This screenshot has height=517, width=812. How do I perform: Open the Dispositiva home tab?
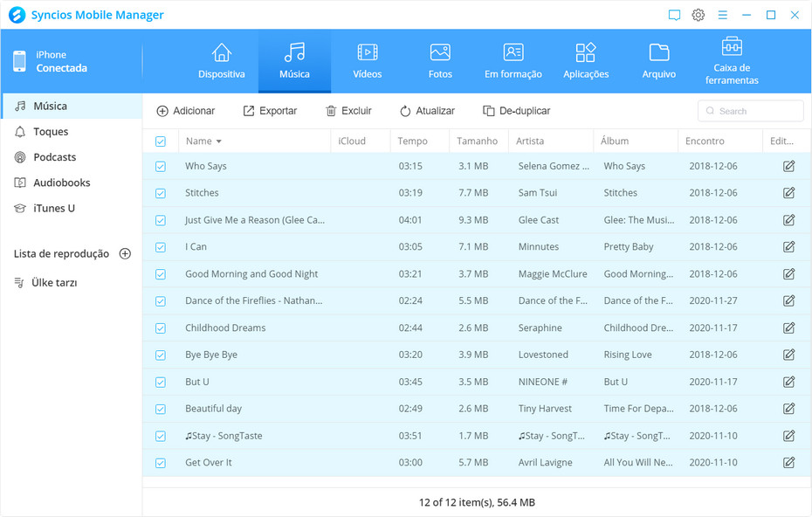point(221,61)
